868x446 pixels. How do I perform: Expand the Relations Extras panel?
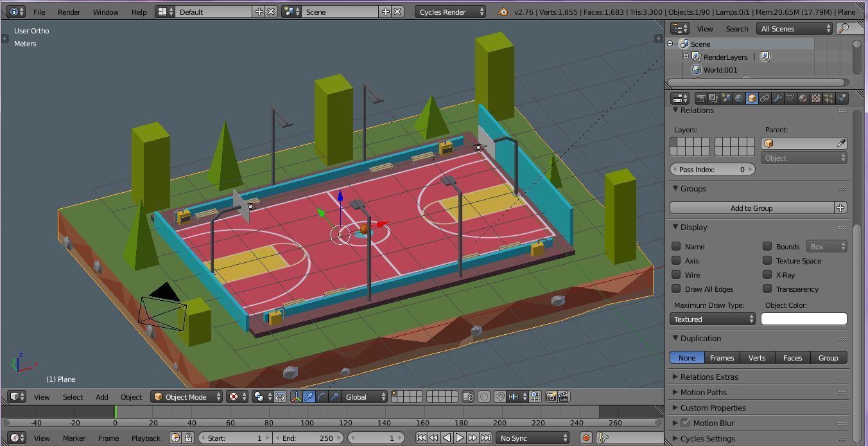tap(709, 377)
